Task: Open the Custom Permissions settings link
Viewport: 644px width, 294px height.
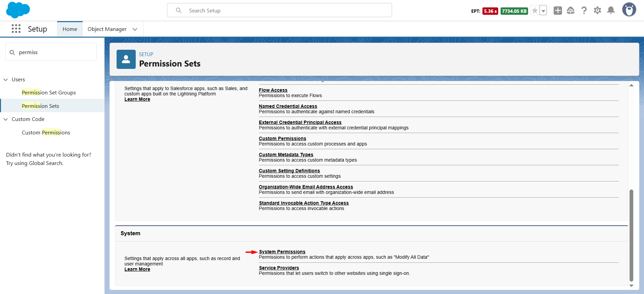Action: (x=283, y=138)
